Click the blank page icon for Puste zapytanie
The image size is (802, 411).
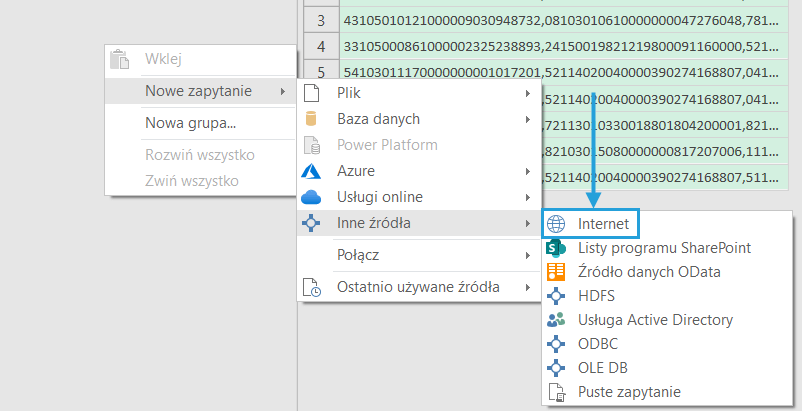557,393
